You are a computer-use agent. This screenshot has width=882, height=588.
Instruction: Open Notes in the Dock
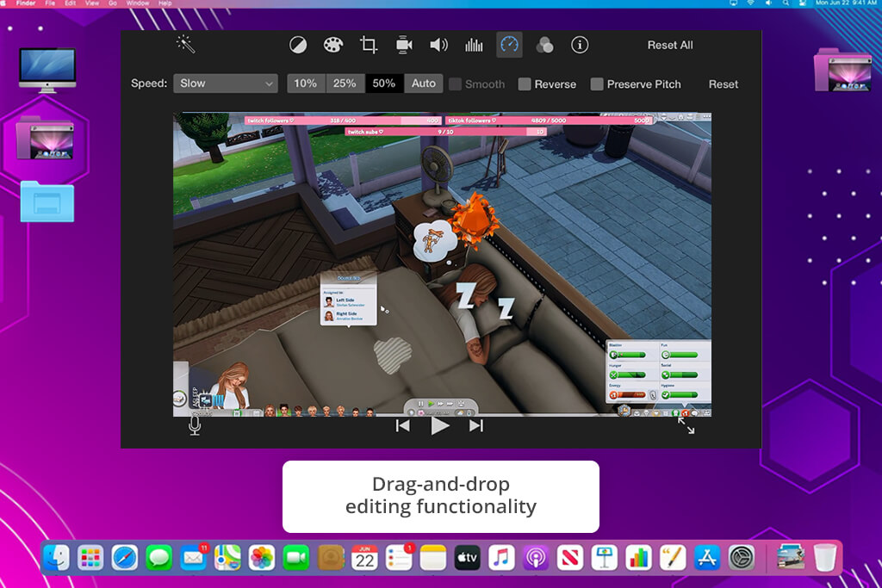point(433,558)
